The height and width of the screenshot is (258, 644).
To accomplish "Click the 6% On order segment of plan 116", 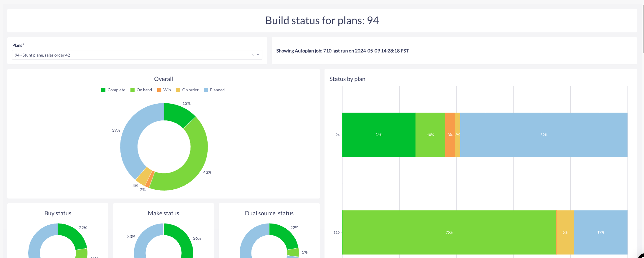I will [565, 232].
